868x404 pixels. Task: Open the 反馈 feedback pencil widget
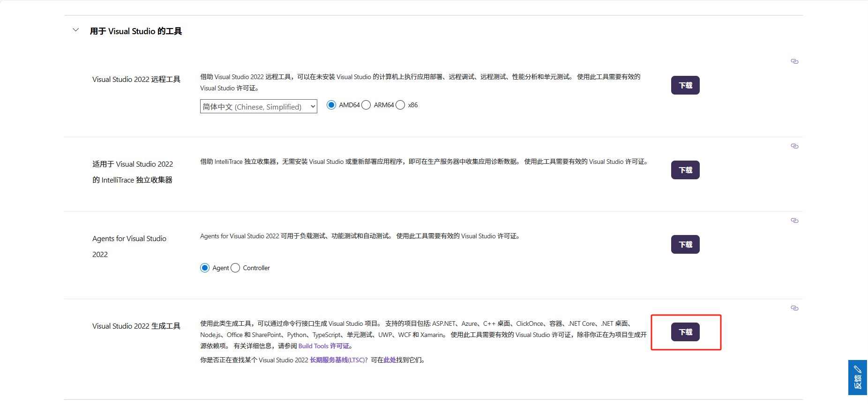click(857, 377)
